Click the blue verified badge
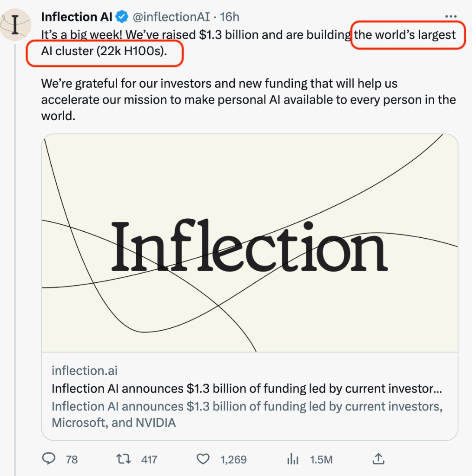 tap(122, 17)
